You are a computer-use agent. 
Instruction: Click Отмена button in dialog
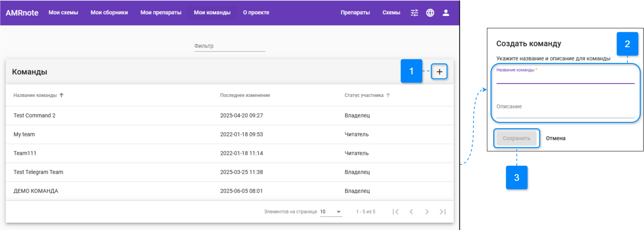click(556, 138)
